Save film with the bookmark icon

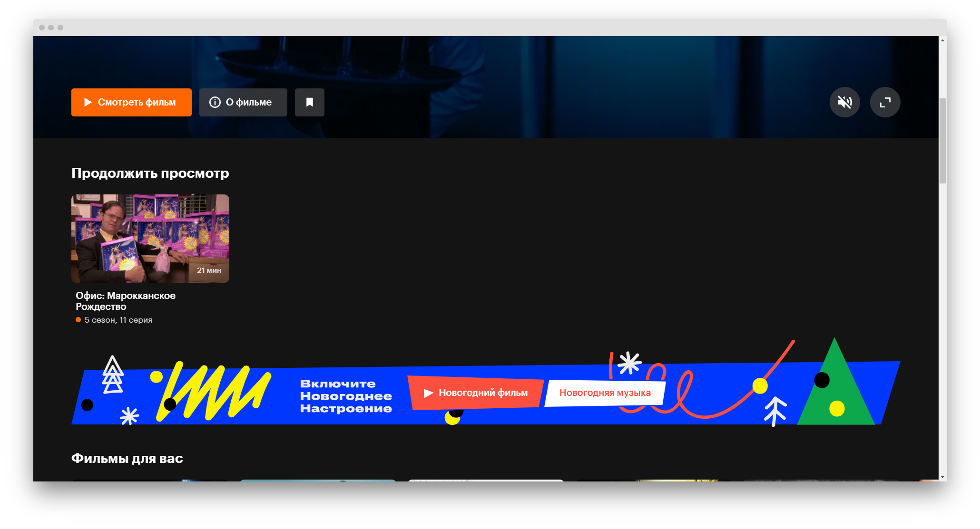pyautogui.click(x=310, y=102)
